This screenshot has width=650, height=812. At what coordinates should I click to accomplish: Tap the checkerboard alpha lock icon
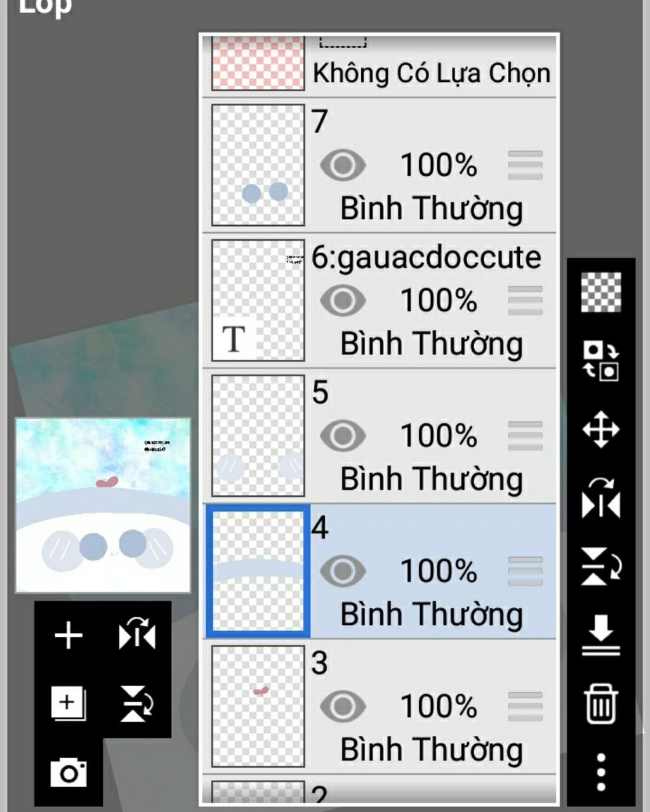600,292
